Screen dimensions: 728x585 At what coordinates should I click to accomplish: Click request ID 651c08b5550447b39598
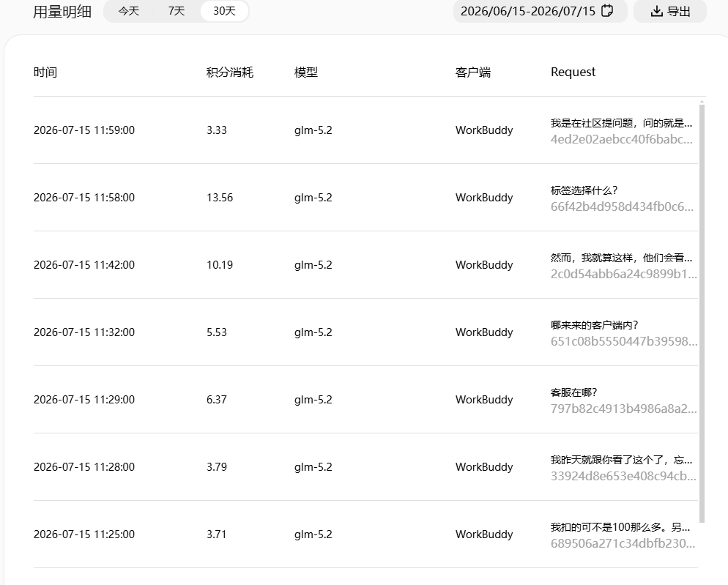tap(624, 341)
